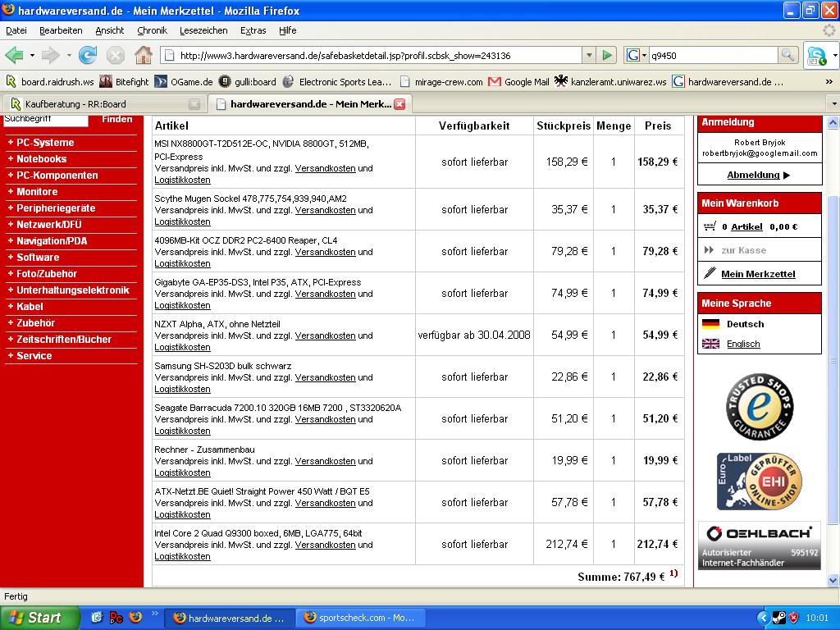Expand PC-Komponenten category
The width and height of the screenshot is (840, 630).
(57, 176)
